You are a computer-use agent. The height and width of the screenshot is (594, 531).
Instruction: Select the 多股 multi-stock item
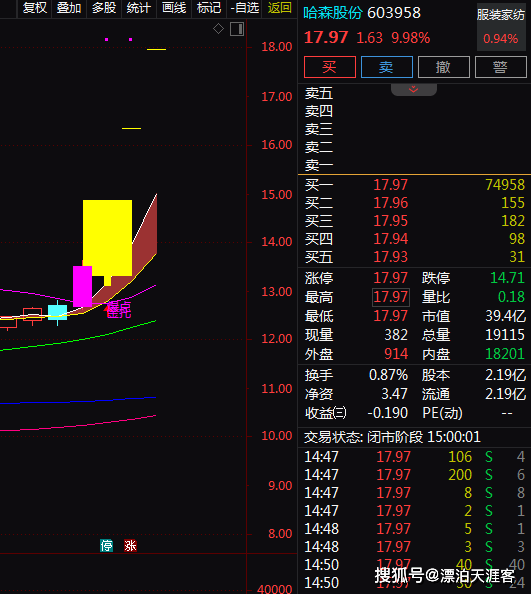pyautogui.click(x=104, y=8)
